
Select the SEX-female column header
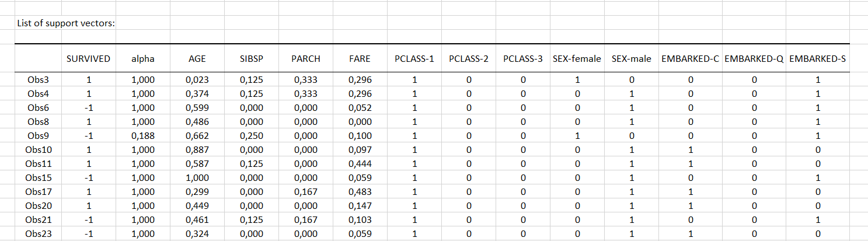577,59
